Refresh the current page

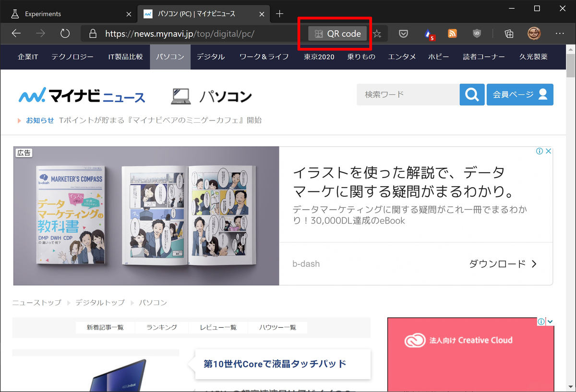coord(65,34)
